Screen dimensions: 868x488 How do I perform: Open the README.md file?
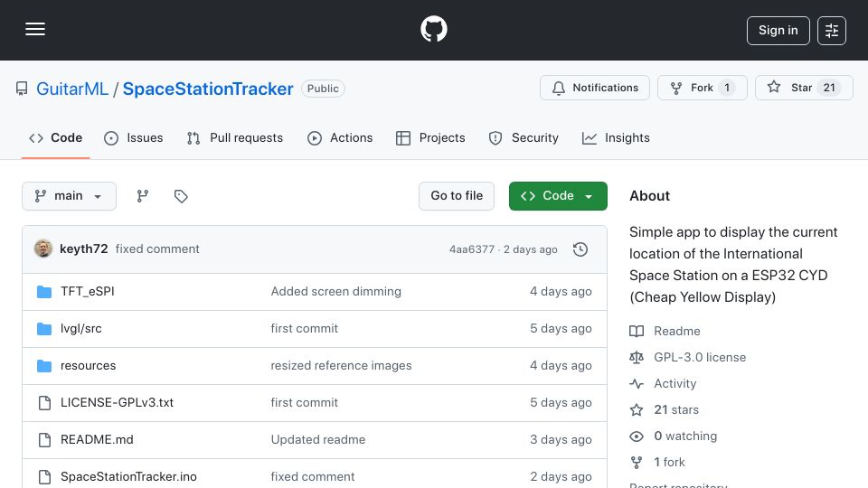click(97, 440)
